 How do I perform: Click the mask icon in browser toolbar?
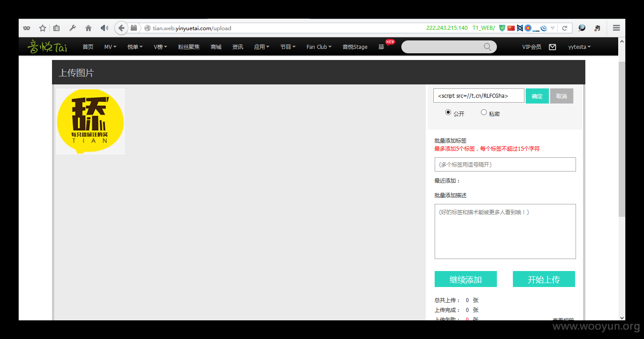[x=27, y=28]
